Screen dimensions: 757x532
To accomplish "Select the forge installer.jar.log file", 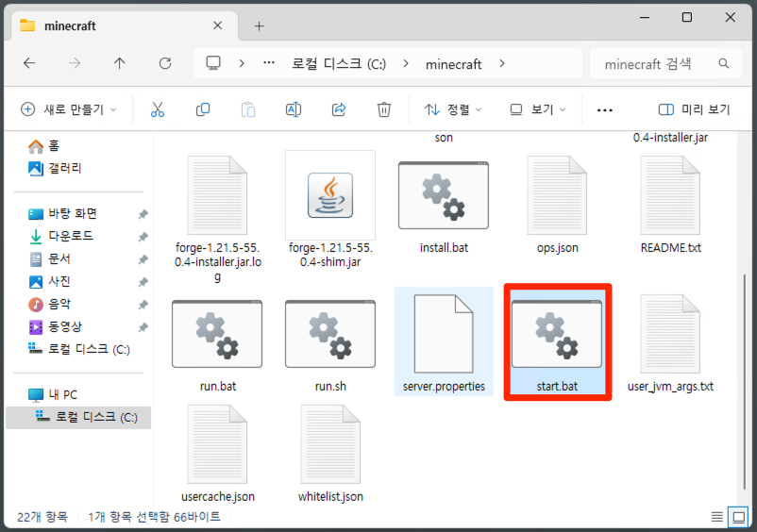I will (x=217, y=217).
